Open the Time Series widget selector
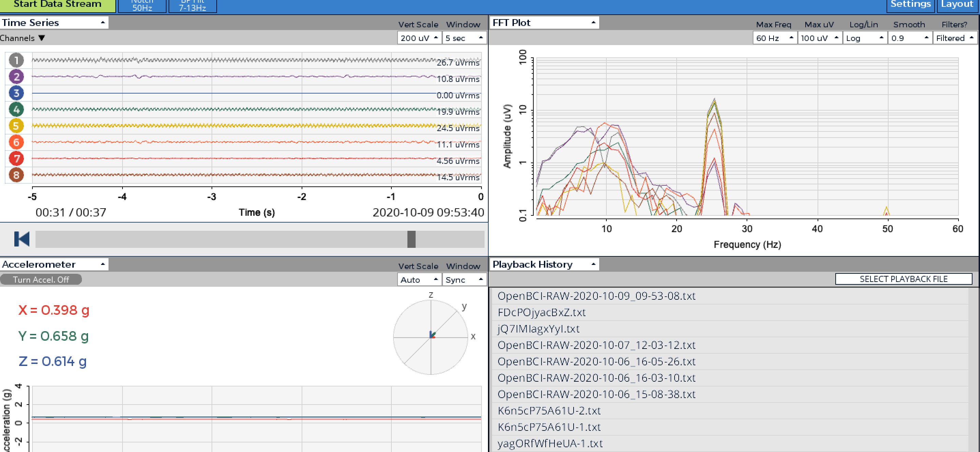This screenshot has width=980, height=452. coord(54,23)
